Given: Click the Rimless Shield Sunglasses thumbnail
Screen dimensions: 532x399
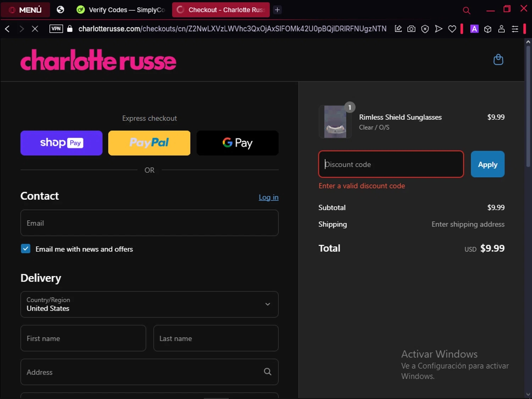Looking at the screenshot, I should click(x=335, y=122).
